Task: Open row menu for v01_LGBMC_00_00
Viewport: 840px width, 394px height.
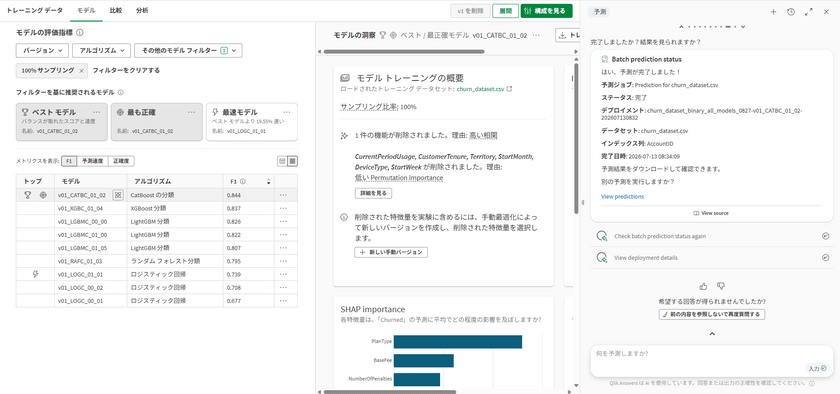Action: [x=283, y=221]
